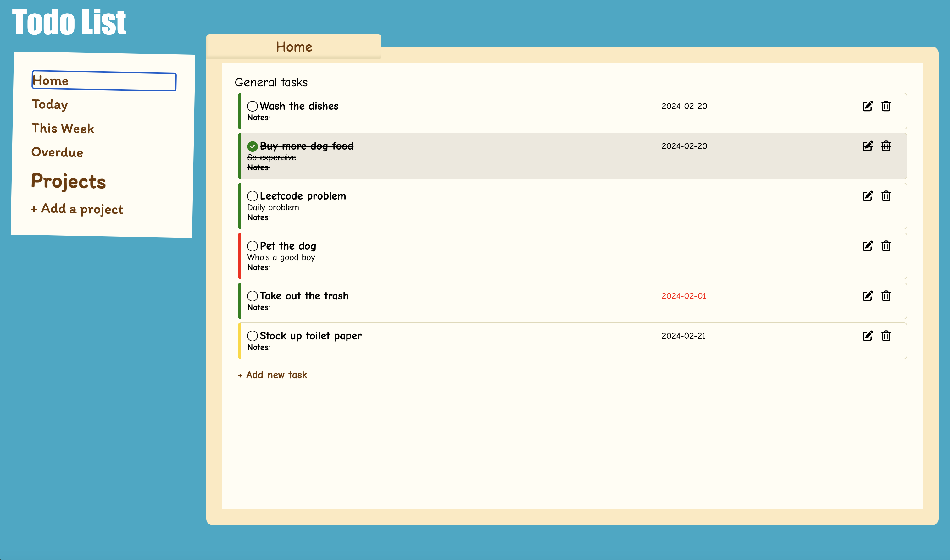The width and height of the screenshot is (950, 560).
Task: Mark Pet the dog as done
Action: pos(252,246)
